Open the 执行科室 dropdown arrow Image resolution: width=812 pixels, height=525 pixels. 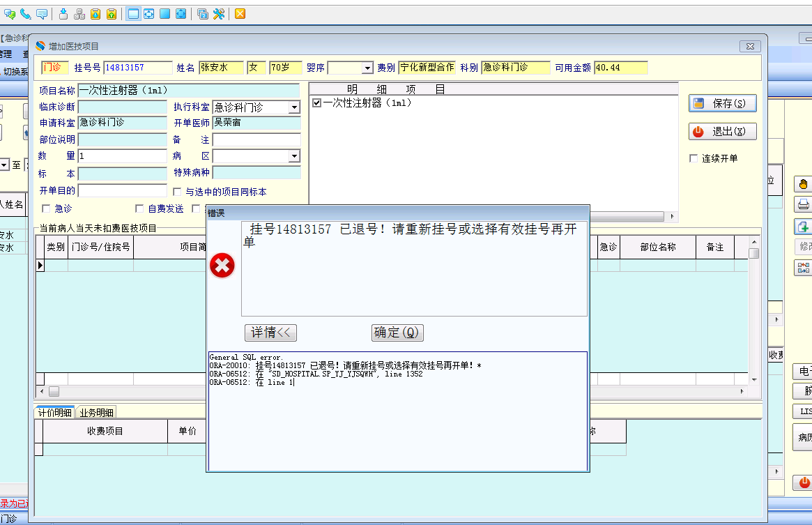coord(294,107)
